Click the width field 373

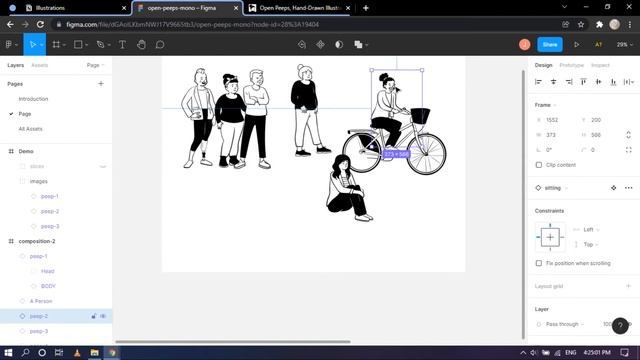[555, 135]
